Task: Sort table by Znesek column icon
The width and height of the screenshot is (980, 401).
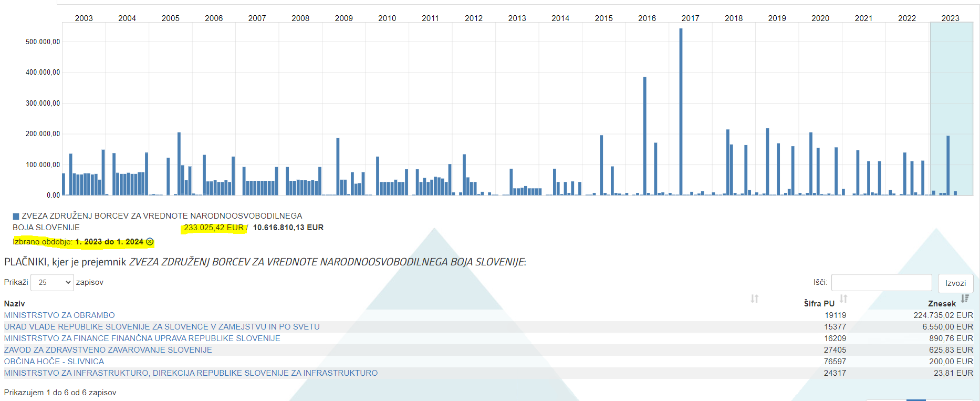Action: (965, 299)
